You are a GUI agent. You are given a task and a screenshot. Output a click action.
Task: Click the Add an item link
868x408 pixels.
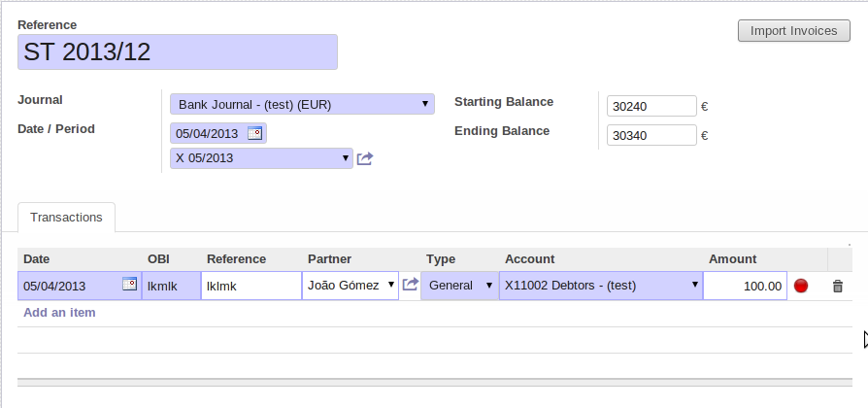pos(59,313)
